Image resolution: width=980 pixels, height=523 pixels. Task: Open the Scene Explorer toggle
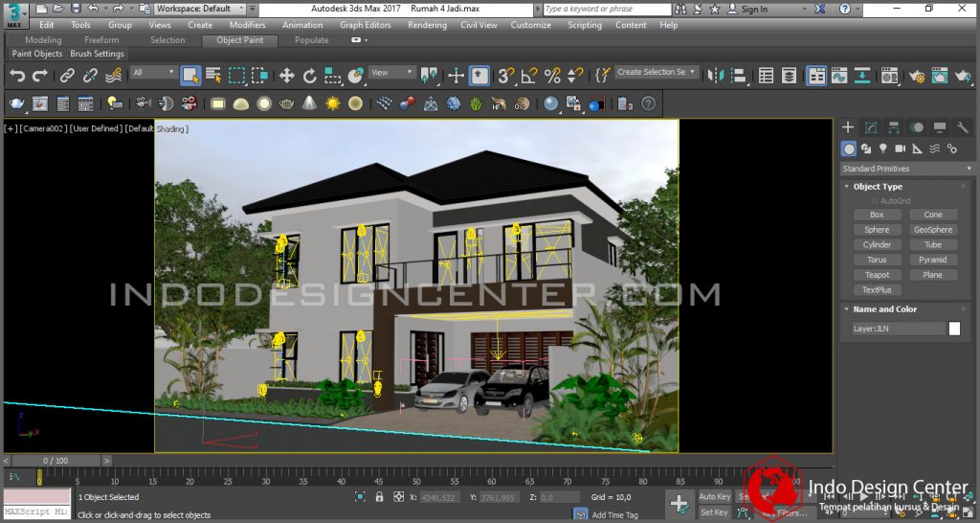point(766,76)
